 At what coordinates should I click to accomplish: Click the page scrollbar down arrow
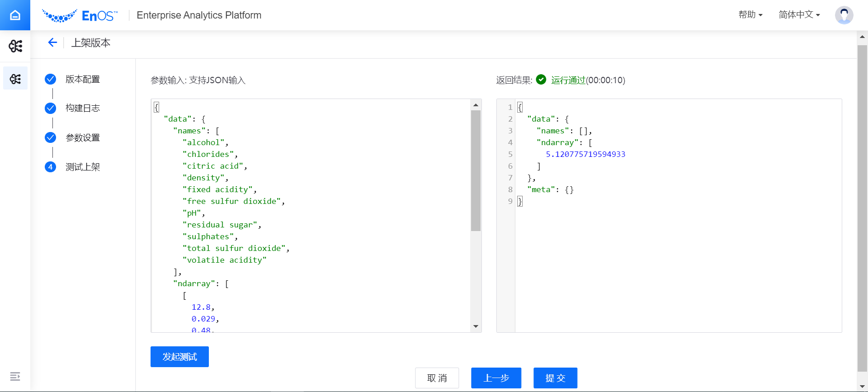(862, 387)
